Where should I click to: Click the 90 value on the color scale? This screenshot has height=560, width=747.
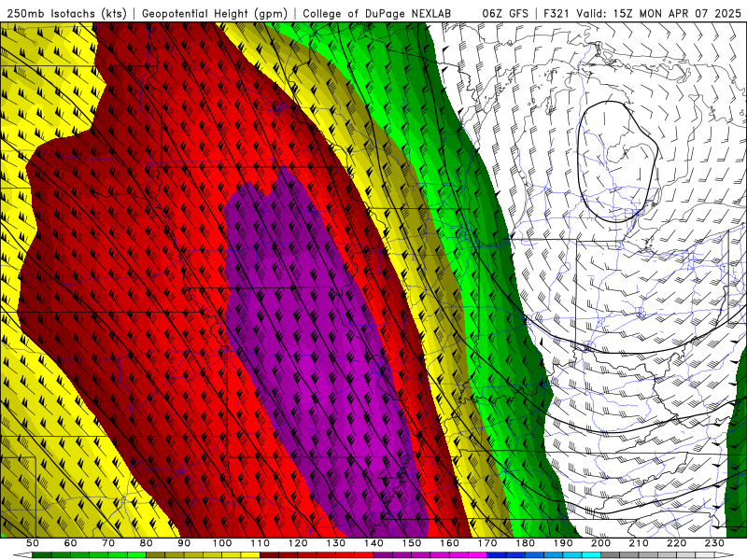[184, 543]
